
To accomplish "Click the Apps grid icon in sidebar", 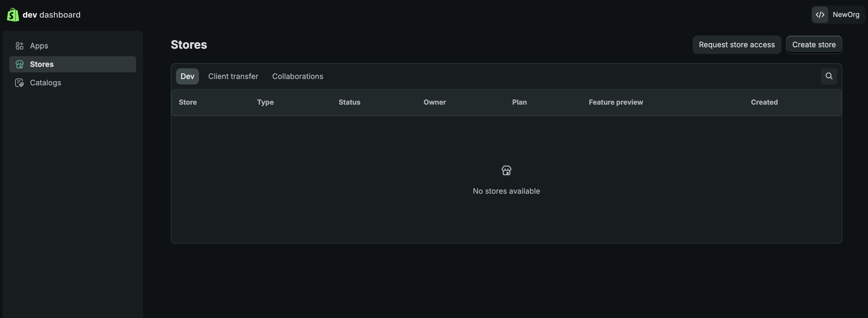I will click(x=20, y=46).
